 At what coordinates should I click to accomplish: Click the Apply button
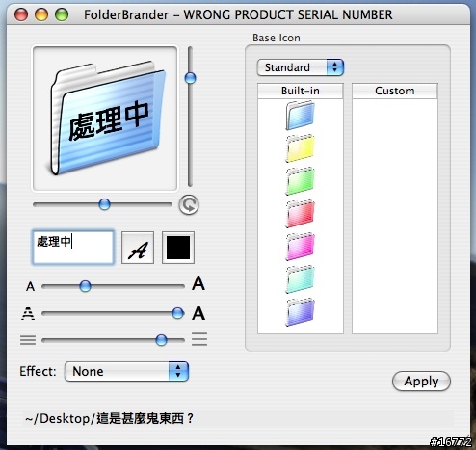click(421, 382)
